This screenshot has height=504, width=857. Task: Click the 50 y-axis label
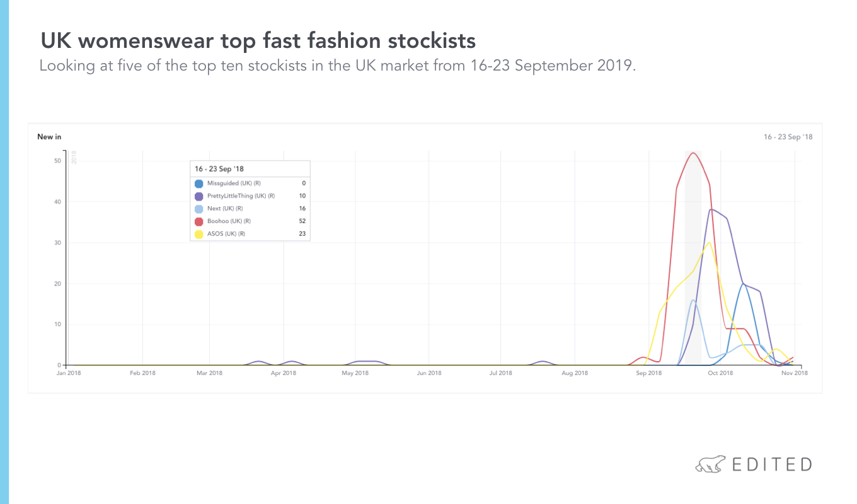pyautogui.click(x=57, y=161)
